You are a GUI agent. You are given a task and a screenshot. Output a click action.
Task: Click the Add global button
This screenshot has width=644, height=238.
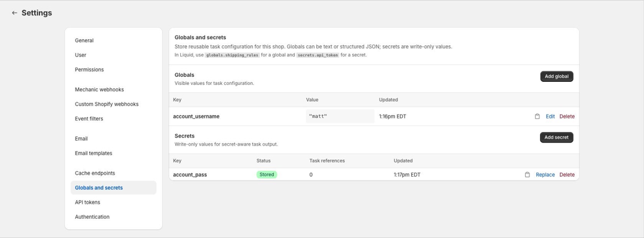click(557, 76)
